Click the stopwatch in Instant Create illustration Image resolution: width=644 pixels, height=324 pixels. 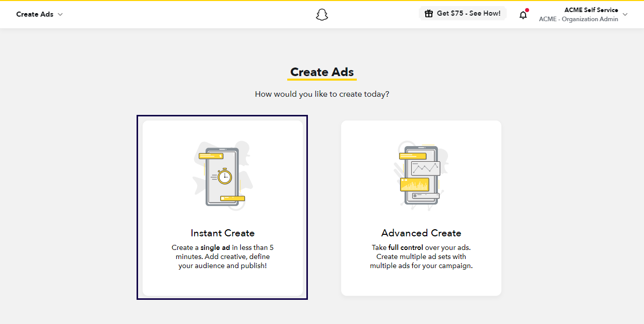click(x=224, y=176)
